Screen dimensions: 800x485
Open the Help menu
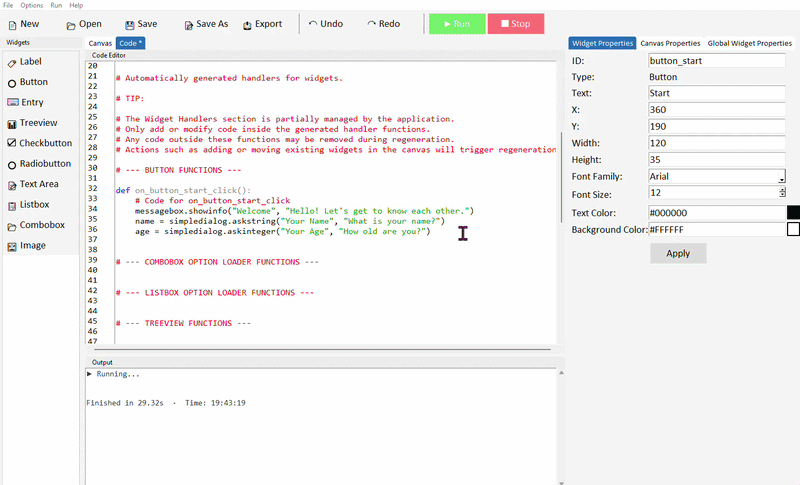pos(76,5)
